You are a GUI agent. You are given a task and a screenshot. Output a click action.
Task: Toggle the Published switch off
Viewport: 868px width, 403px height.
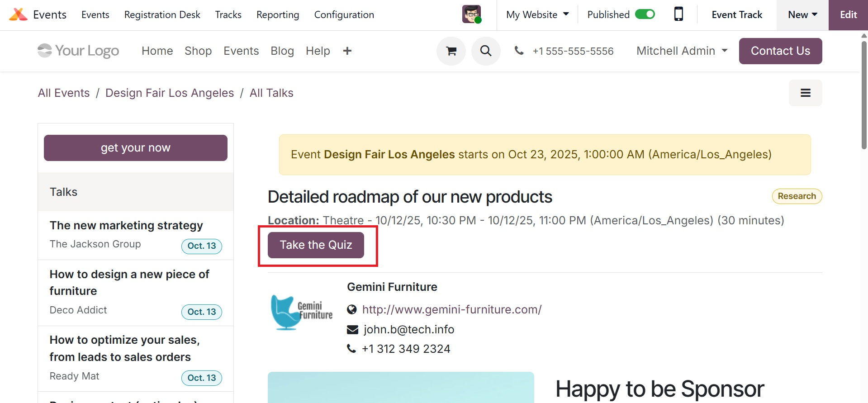pyautogui.click(x=645, y=14)
